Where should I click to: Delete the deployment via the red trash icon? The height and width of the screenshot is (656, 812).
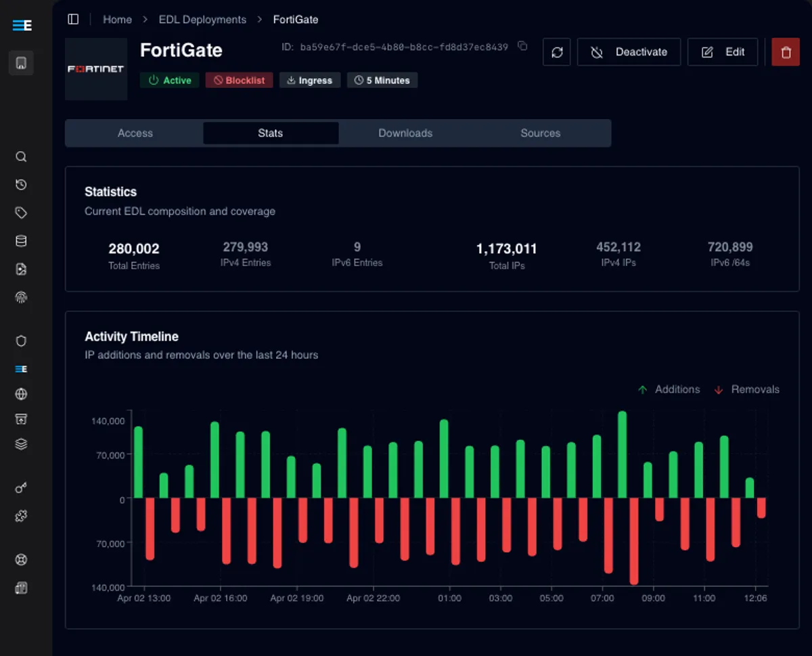785,52
